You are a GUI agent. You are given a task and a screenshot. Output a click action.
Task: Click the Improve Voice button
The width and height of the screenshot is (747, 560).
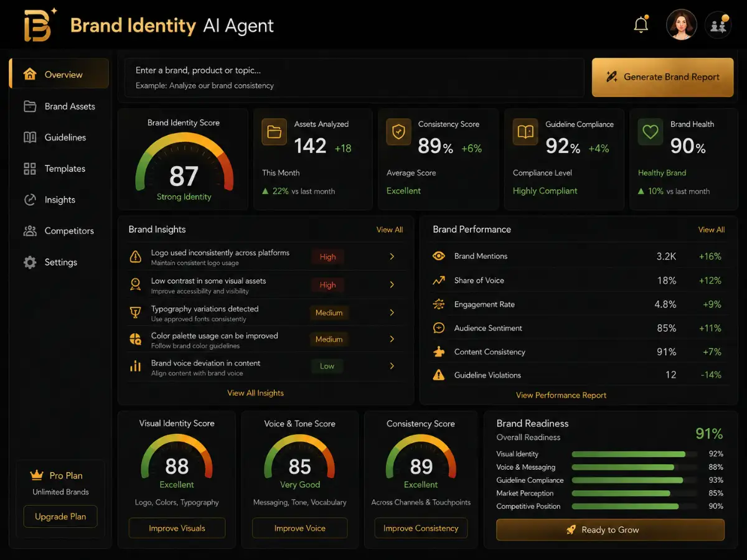[x=299, y=528]
